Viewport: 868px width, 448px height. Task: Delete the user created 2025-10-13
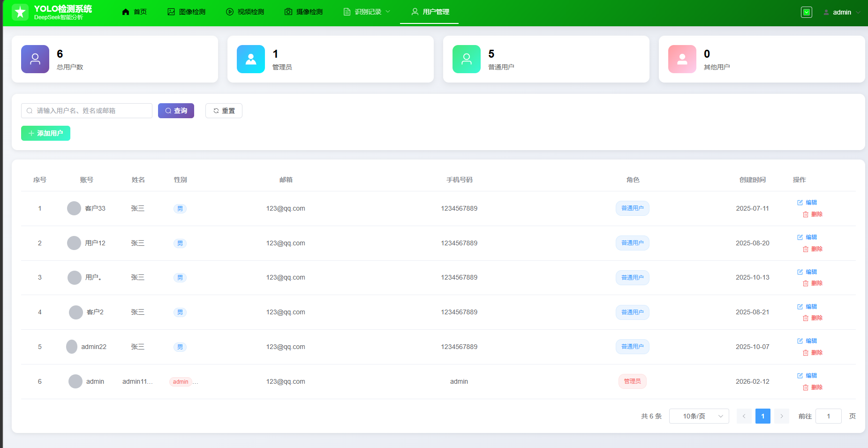tap(813, 283)
